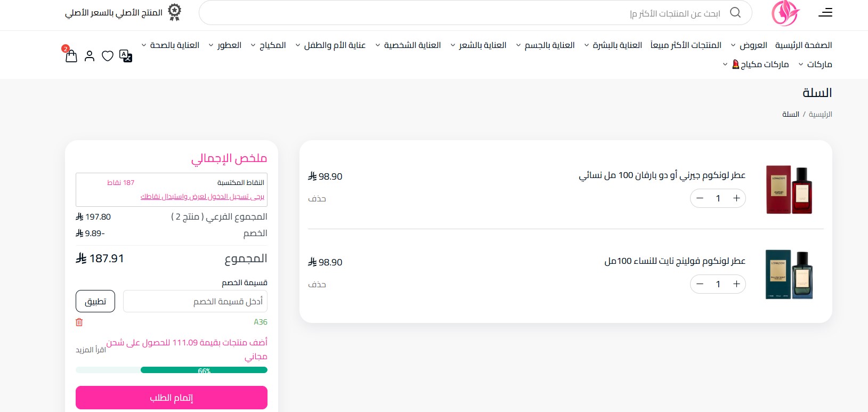Click the السلة breadcrumb text

(x=791, y=114)
